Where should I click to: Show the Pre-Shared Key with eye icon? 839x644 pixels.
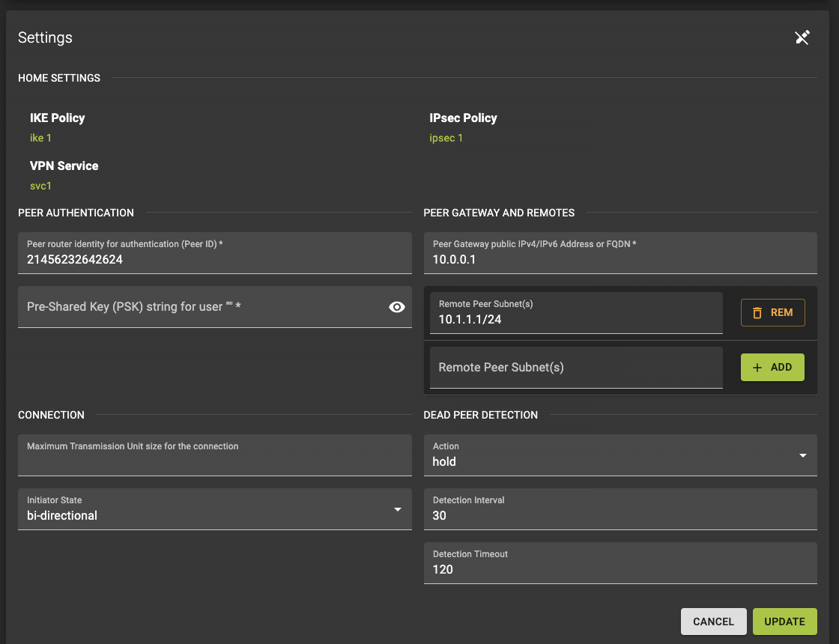pyautogui.click(x=396, y=307)
